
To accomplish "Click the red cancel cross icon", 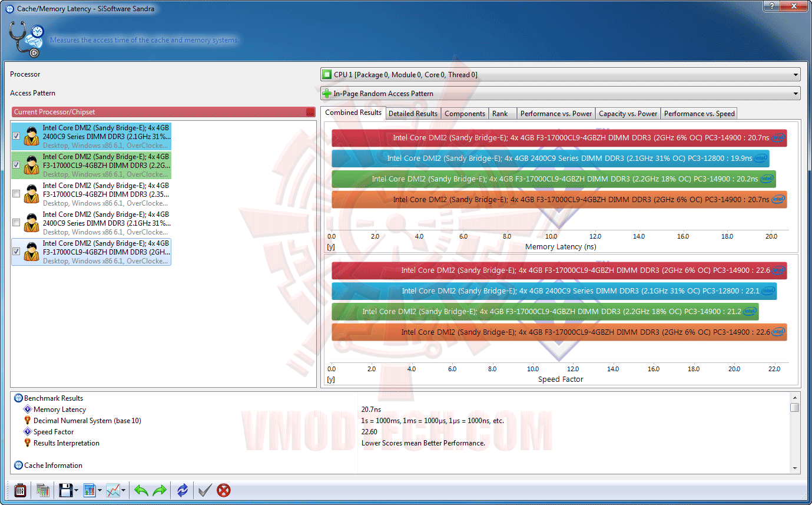I will (224, 490).
